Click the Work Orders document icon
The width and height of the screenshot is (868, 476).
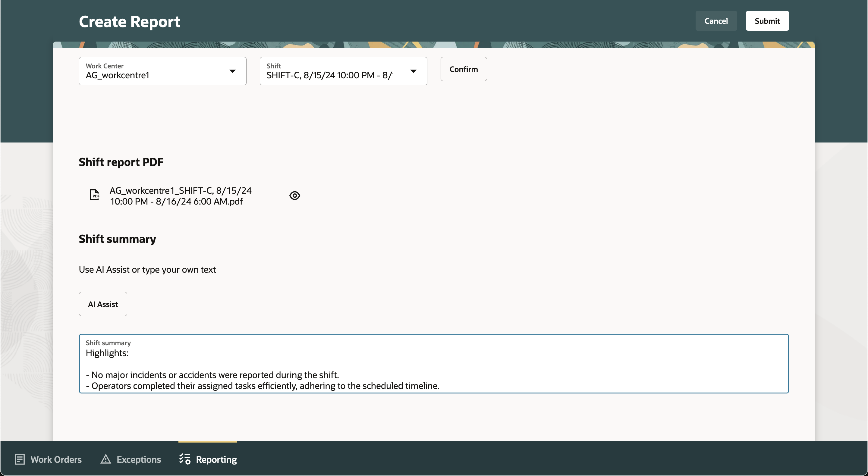click(20, 459)
